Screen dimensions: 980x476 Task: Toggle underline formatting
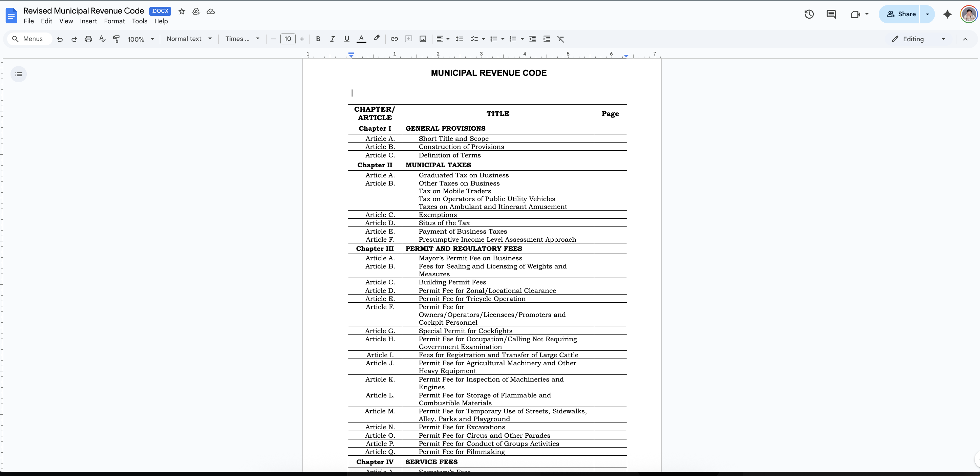[346, 39]
